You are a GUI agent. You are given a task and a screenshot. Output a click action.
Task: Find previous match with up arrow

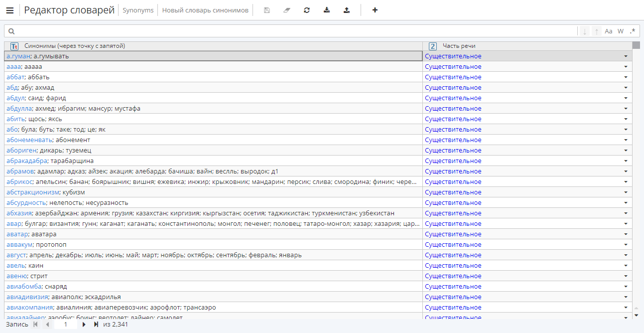coord(597,31)
